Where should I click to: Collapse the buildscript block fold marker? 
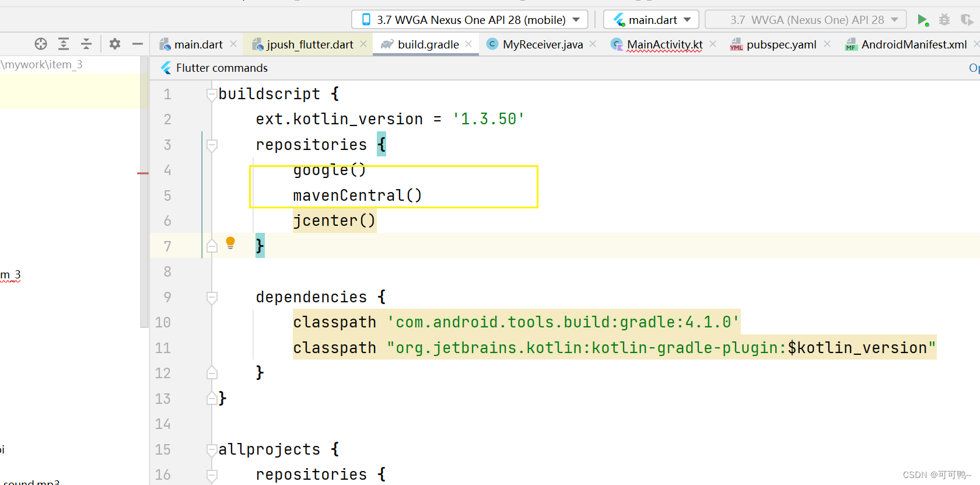[212, 94]
